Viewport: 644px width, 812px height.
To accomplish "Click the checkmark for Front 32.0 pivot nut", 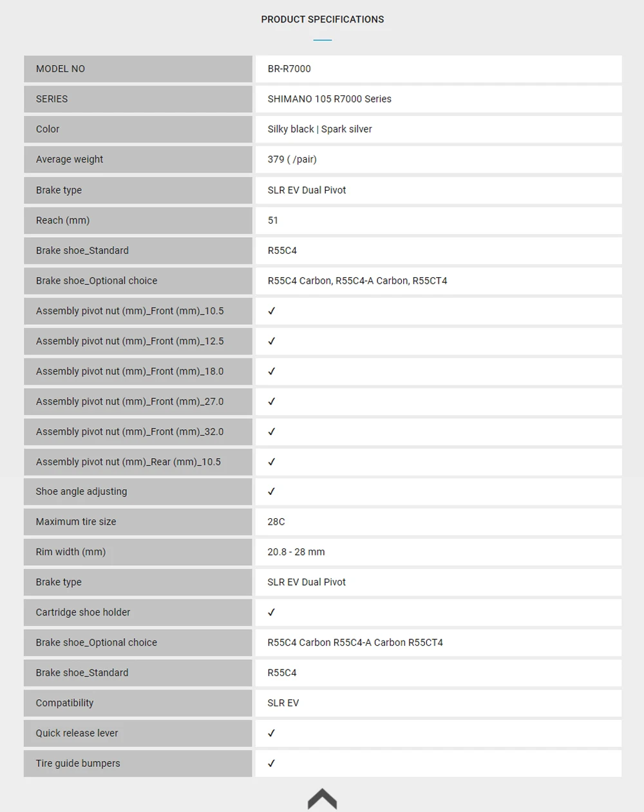I will [x=271, y=432].
